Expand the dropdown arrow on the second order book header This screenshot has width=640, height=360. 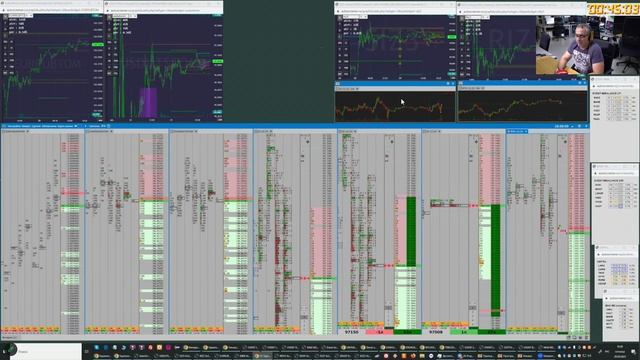(x=112, y=131)
